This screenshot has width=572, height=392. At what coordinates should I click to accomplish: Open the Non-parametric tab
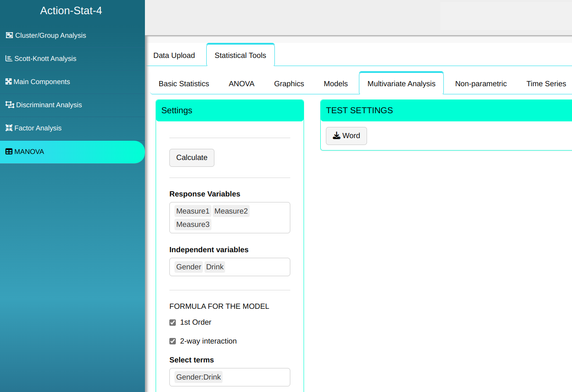[481, 84]
